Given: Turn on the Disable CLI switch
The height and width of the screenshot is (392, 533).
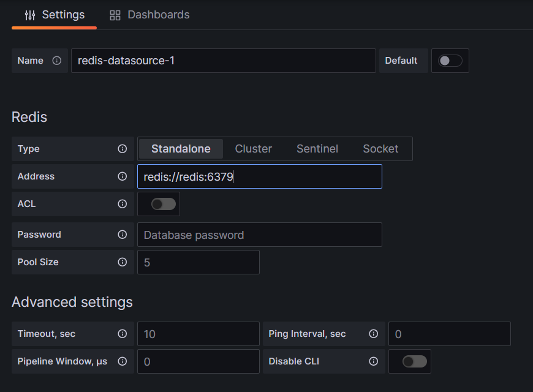Looking at the screenshot, I should [x=414, y=361].
